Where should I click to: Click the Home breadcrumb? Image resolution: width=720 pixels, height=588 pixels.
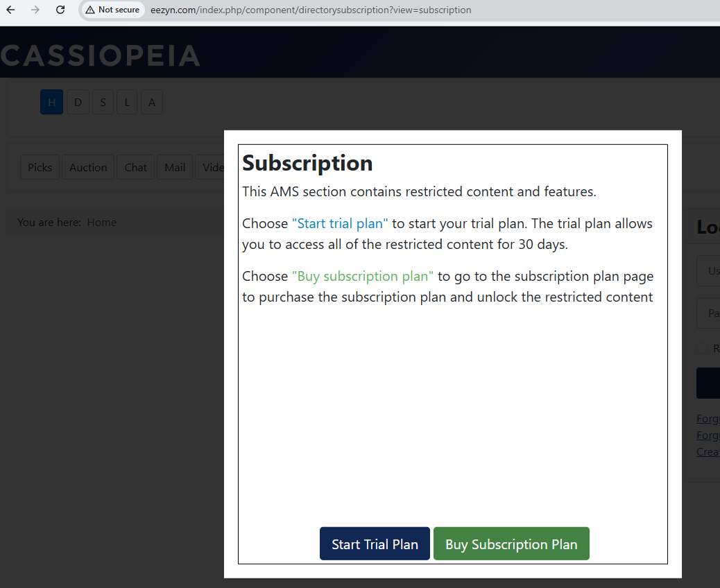click(101, 223)
